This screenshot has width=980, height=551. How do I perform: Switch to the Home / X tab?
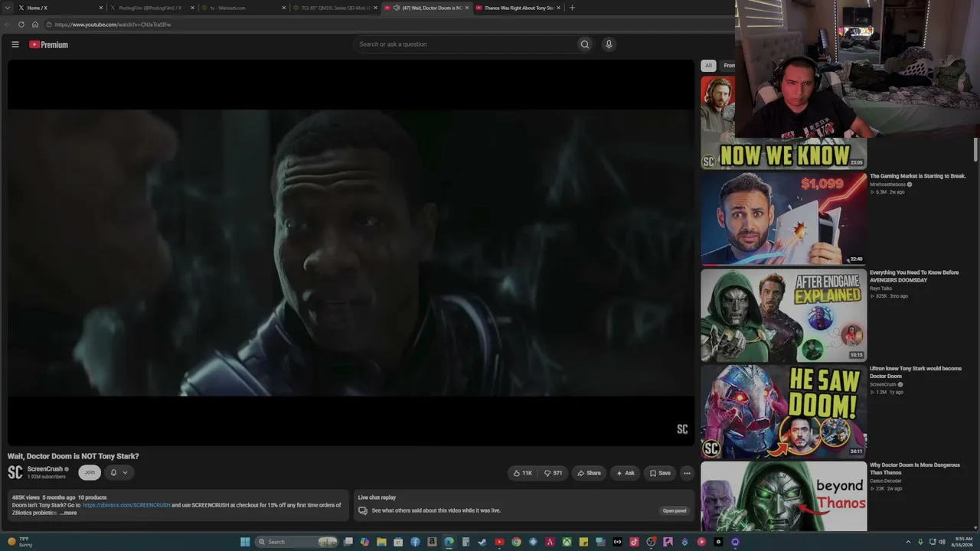(x=60, y=8)
